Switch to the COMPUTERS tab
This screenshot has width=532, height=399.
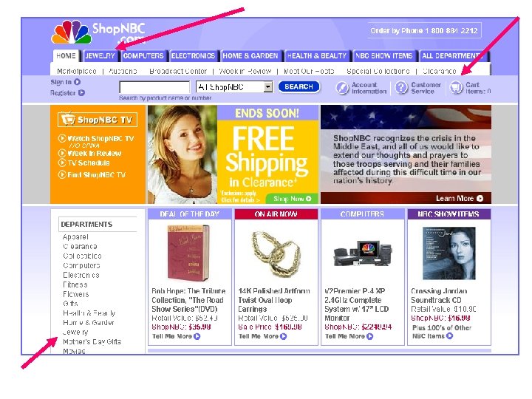(143, 56)
